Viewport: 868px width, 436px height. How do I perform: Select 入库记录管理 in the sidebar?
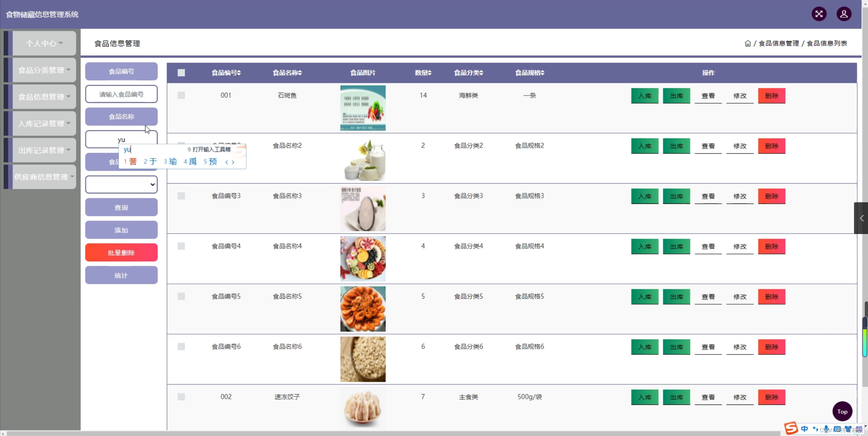pos(44,124)
